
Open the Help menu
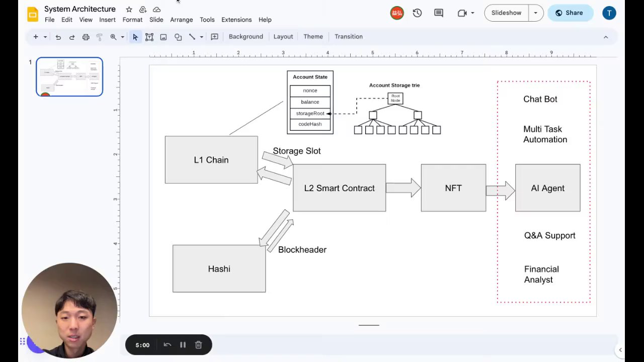click(265, 20)
